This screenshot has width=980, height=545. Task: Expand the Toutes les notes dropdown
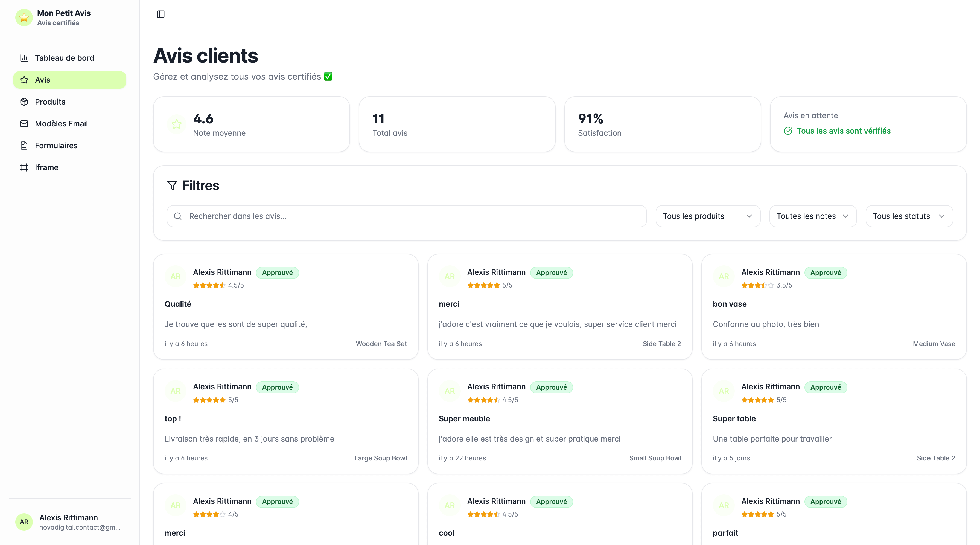coord(813,216)
